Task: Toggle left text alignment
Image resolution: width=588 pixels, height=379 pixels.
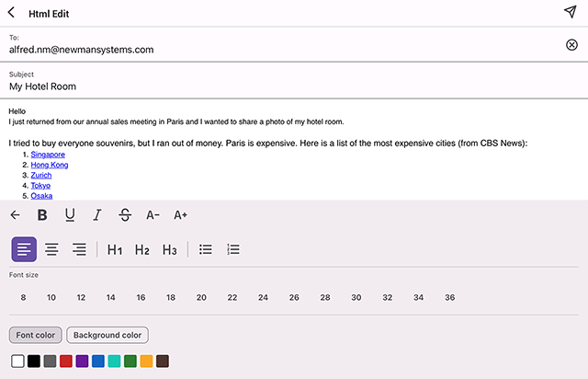Action: click(x=24, y=249)
